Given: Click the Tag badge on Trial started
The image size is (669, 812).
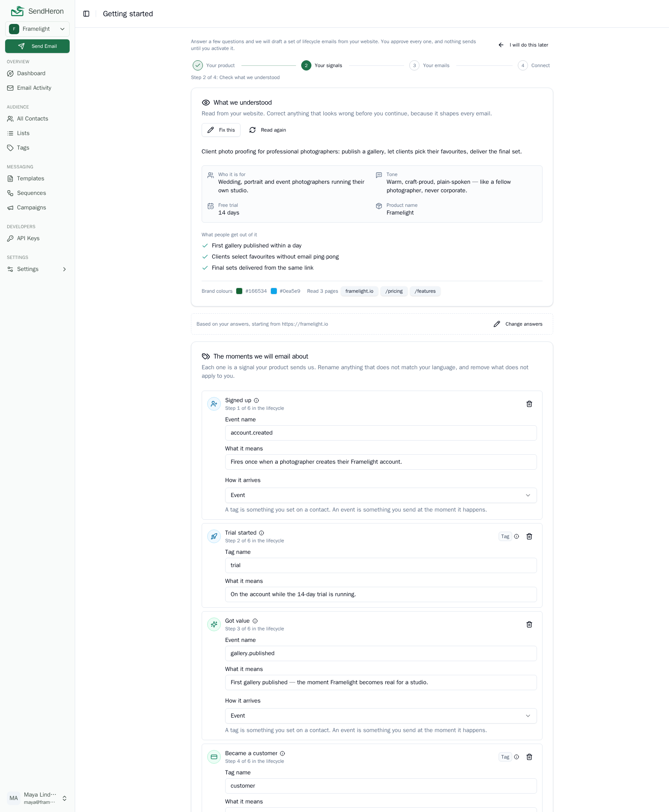Looking at the screenshot, I should pyautogui.click(x=505, y=536).
